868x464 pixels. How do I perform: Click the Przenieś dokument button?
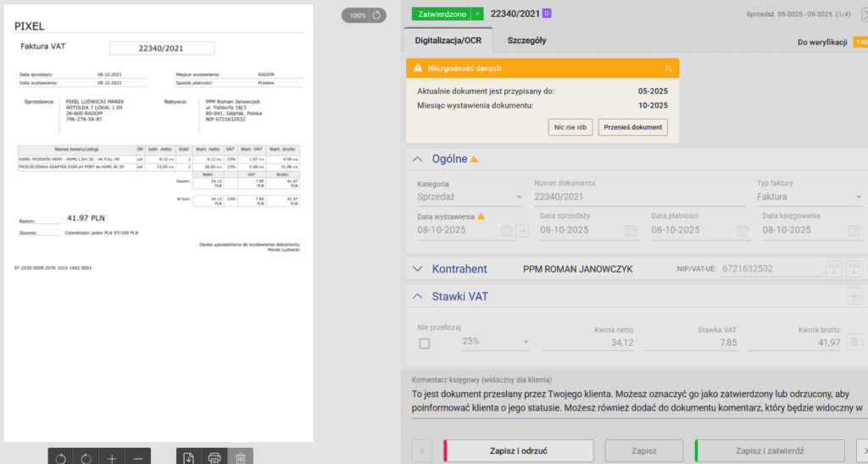coord(632,127)
